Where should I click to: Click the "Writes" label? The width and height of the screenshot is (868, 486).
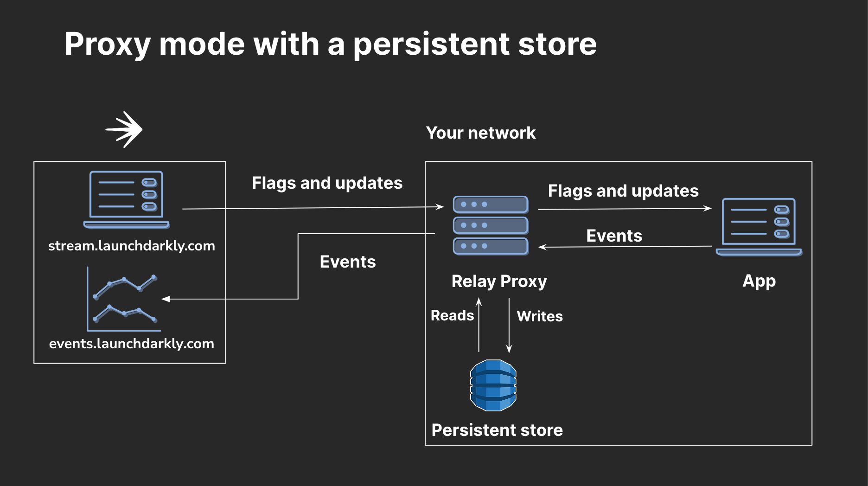[x=540, y=316]
